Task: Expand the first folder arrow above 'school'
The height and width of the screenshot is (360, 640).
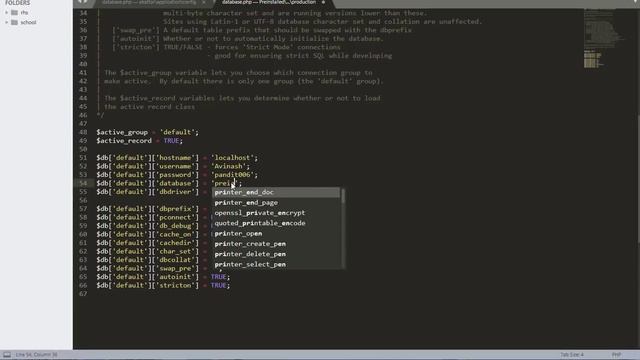Action: pos(7,13)
